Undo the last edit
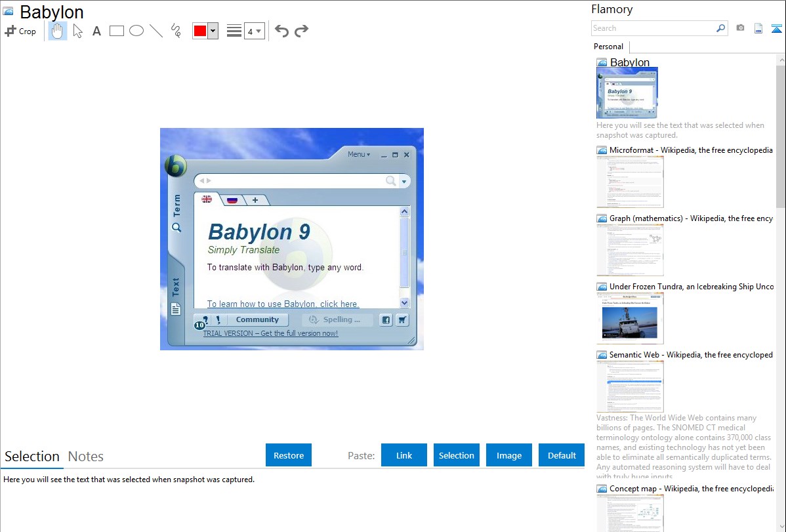The height and width of the screenshot is (532, 786). (281, 31)
